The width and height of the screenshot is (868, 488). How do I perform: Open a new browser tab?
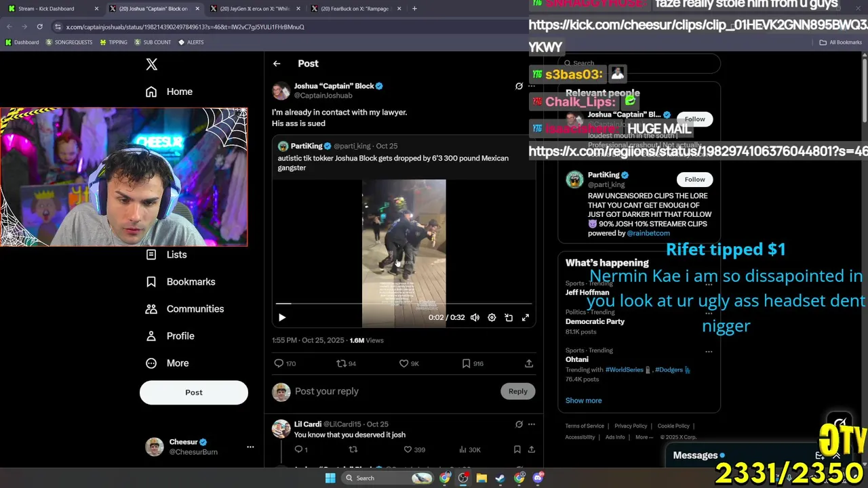point(414,9)
